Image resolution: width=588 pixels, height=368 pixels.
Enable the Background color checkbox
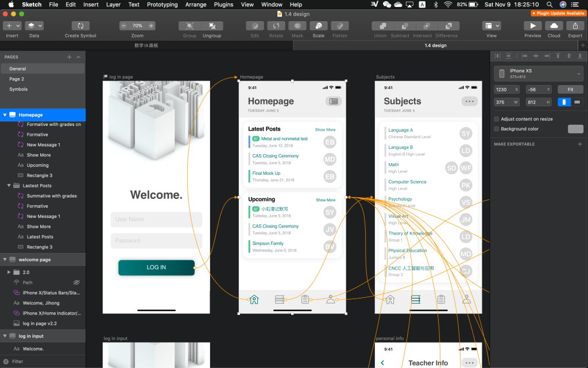click(x=497, y=129)
